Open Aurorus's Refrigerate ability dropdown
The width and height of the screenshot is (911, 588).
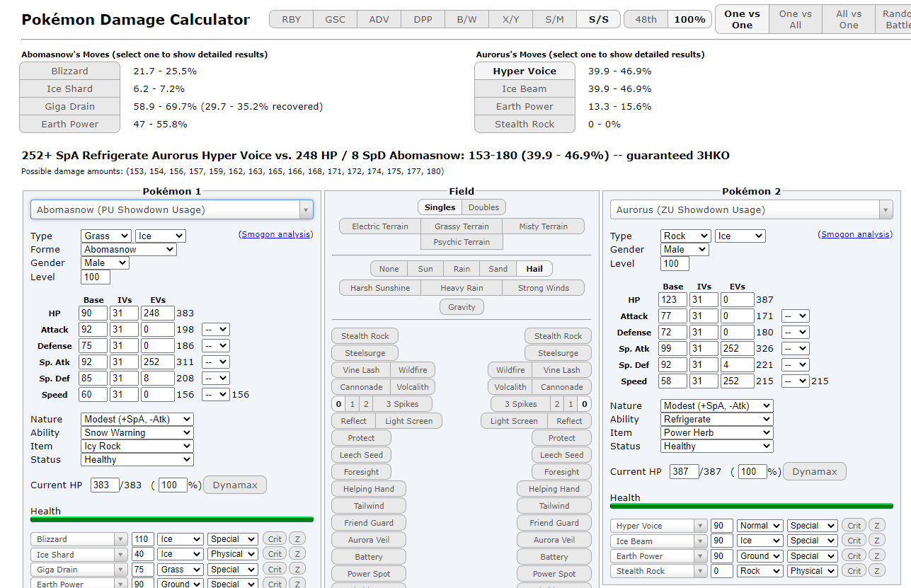point(717,419)
